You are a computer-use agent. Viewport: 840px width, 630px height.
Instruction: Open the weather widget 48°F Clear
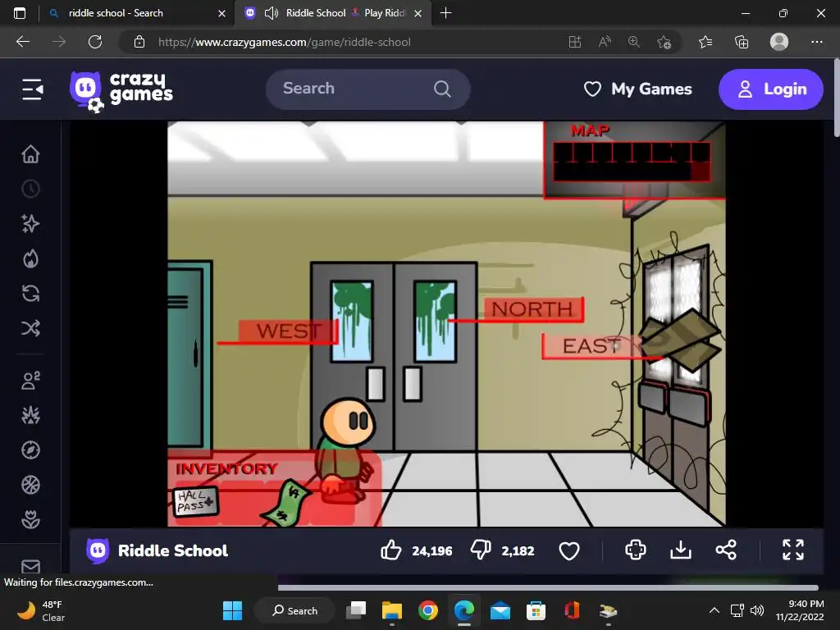(42, 610)
